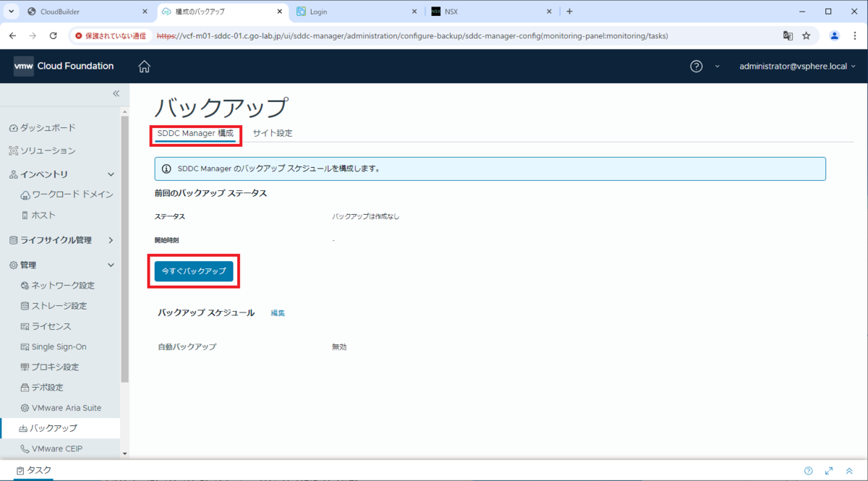Image resolution: width=868 pixels, height=481 pixels.
Task: Reload the page
Action: click(53, 35)
